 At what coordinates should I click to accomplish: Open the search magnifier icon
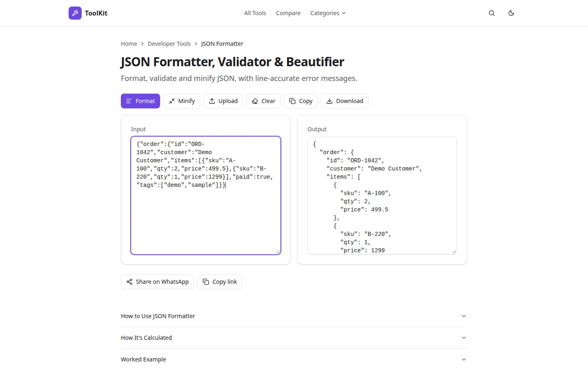coord(492,13)
